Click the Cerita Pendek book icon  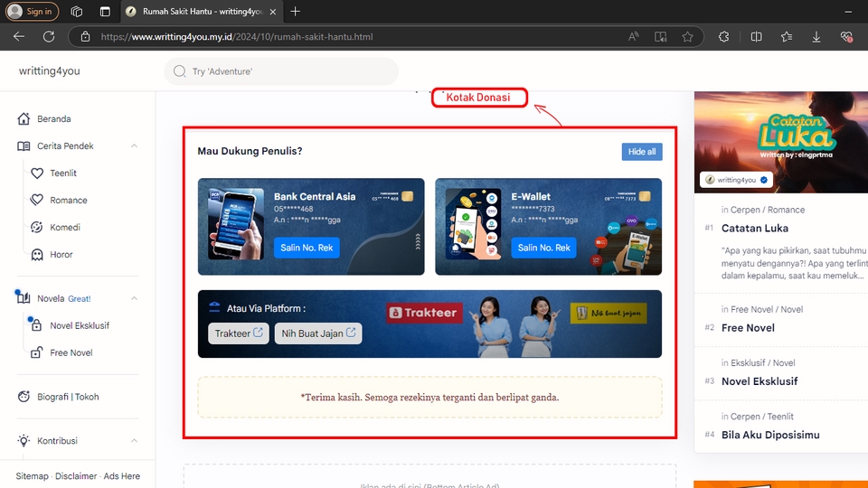tap(24, 145)
